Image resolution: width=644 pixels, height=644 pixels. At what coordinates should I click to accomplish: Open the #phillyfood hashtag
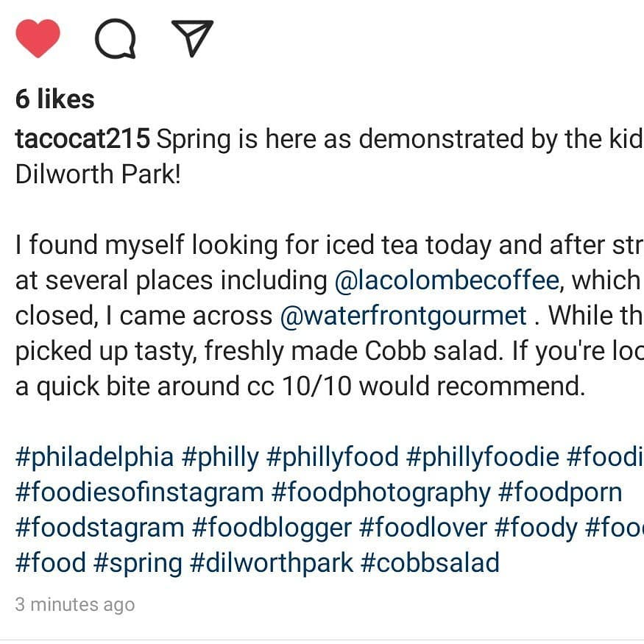(332, 458)
